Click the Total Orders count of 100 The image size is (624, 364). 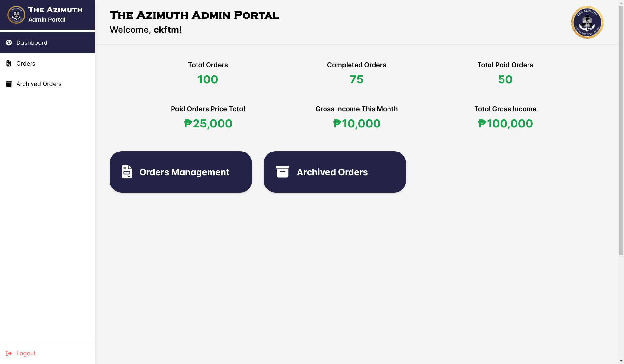tap(208, 79)
